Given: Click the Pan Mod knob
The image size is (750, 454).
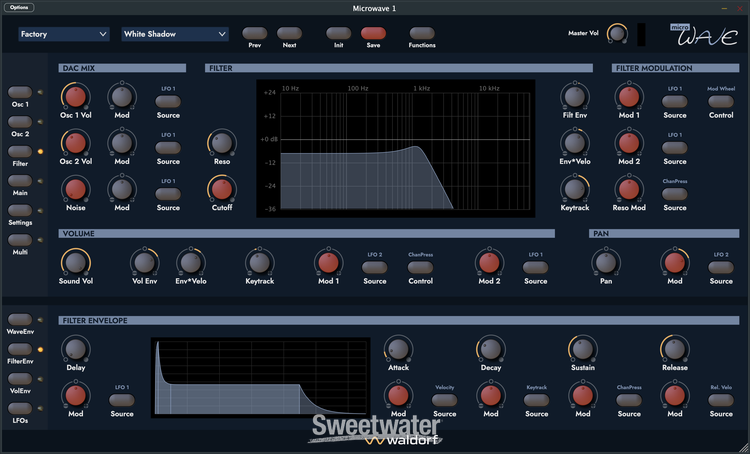Looking at the screenshot, I should 675,263.
